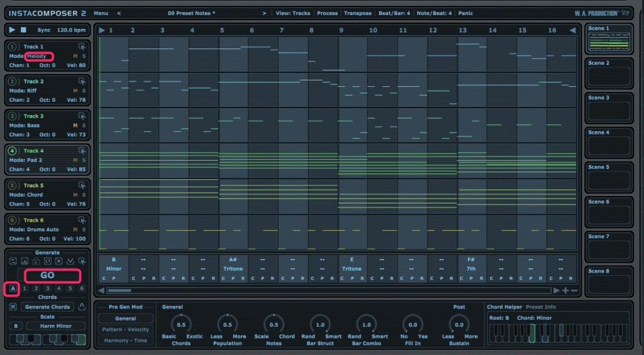Image resolution: width=644 pixels, height=355 pixels.
Task: Click the Track 4 cursor select icon
Action: click(82, 151)
